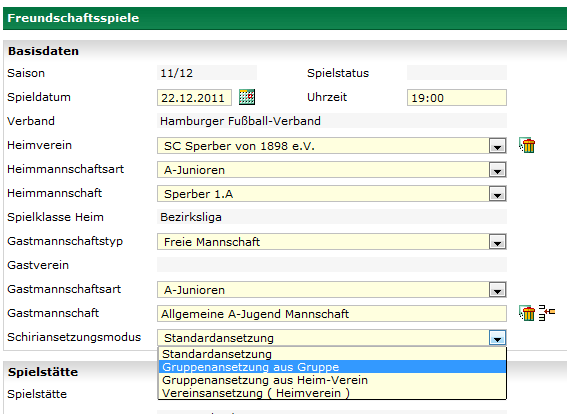The width and height of the screenshot is (567, 414).
Task: Delete Gastmannschaft using the trash icon
Action: point(527,313)
